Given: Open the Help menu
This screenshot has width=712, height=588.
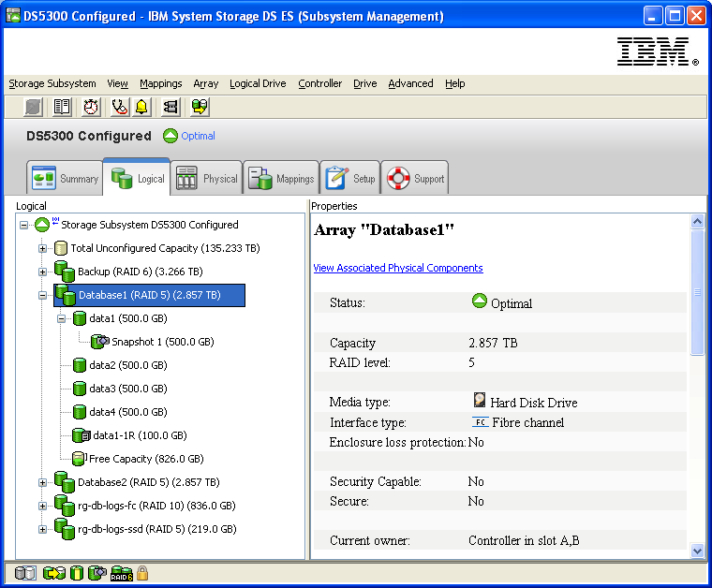Looking at the screenshot, I should pyautogui.click(x=455, y=83).
